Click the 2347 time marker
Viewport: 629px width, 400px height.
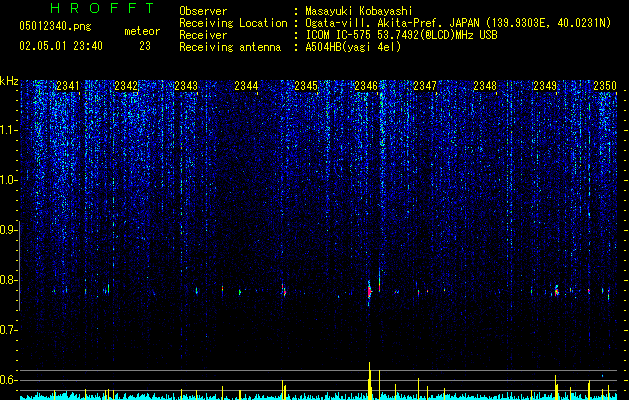tap(425, 86)
